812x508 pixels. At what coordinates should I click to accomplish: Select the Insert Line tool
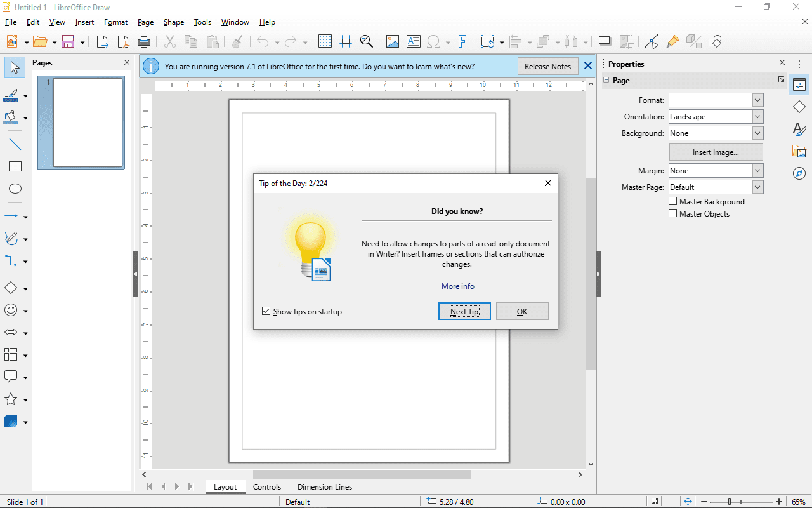[15, 144]
